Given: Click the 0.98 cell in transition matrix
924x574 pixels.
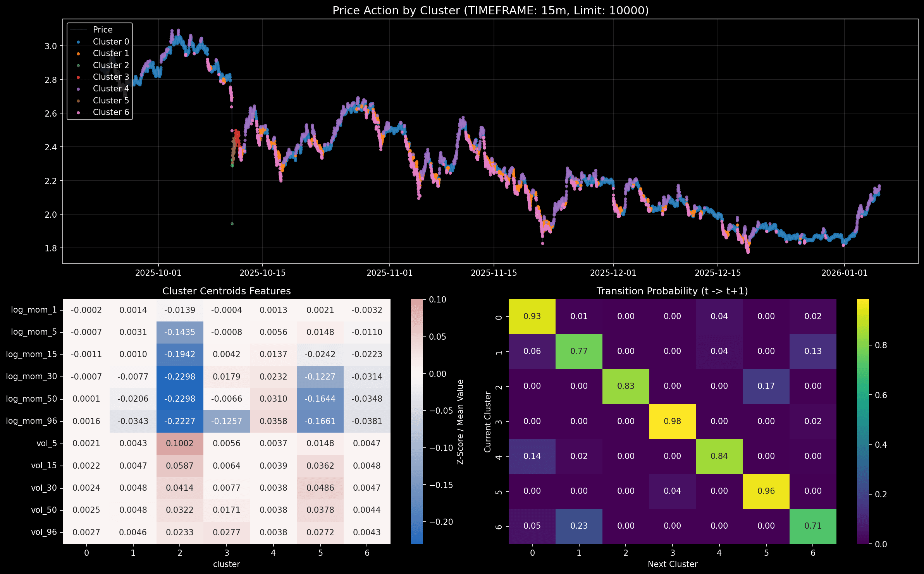Looking at the screenshot, I should [x=672, y=421].
